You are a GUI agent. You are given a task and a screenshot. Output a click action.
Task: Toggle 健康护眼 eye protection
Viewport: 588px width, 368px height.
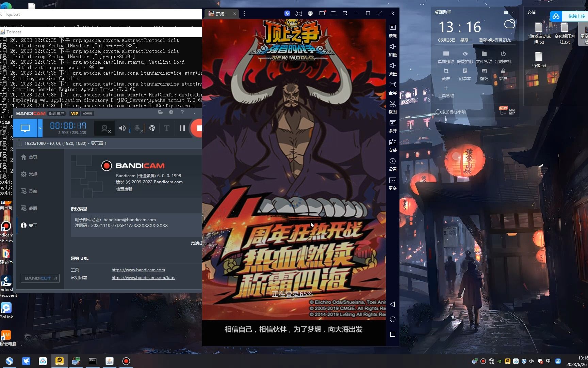tap(465, 57)
